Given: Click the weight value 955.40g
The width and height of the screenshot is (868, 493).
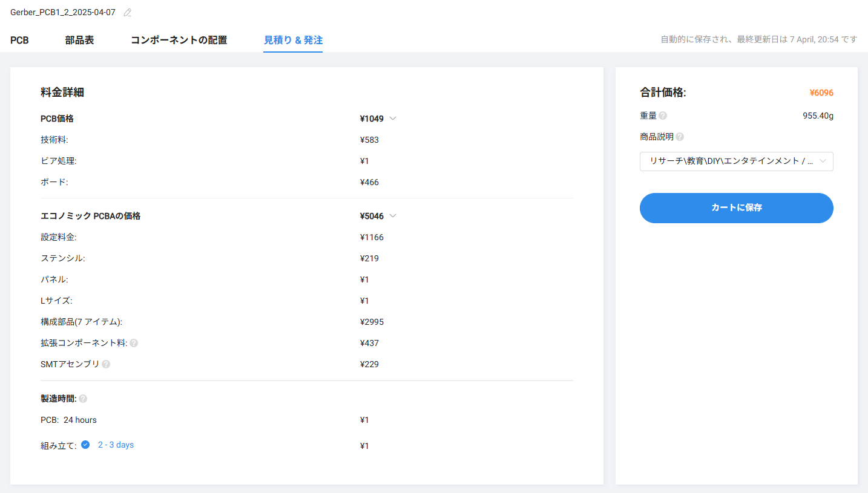Looking at the screenshot, I should click(817, 116).
